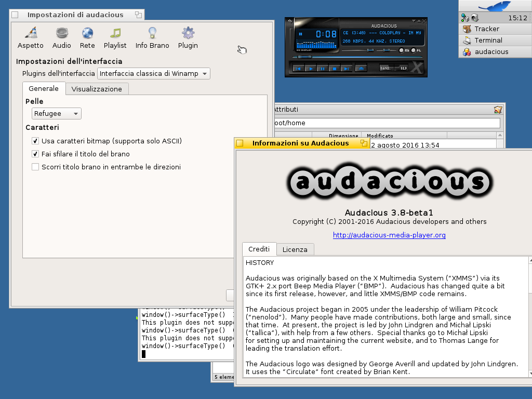Viewport: 532px width, 399px height.
Task: Click the player's balance slider
Action: click(x=387, y=50)
